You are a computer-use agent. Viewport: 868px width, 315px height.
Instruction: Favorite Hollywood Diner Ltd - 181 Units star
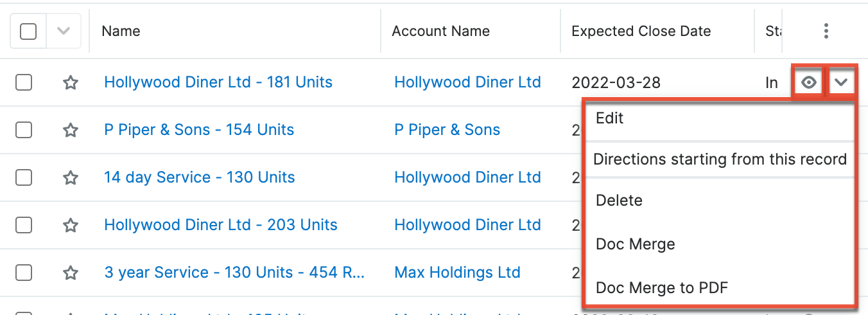click(x=71, y=82)
